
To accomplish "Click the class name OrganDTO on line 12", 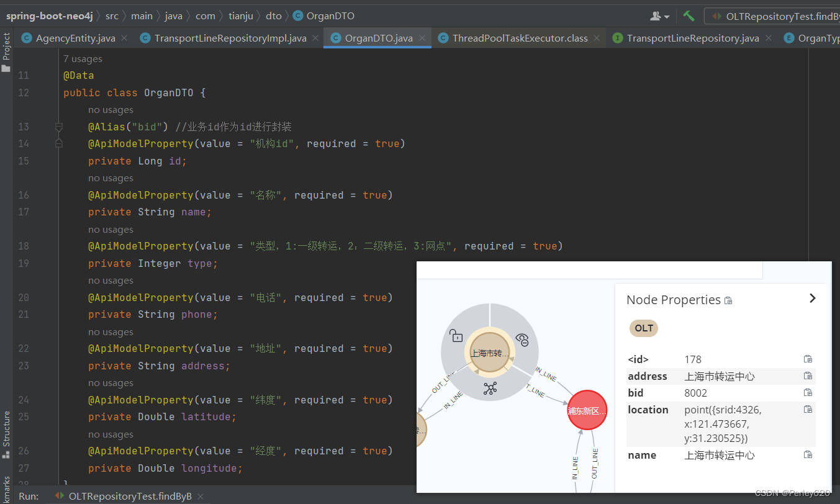I will 169,92.
